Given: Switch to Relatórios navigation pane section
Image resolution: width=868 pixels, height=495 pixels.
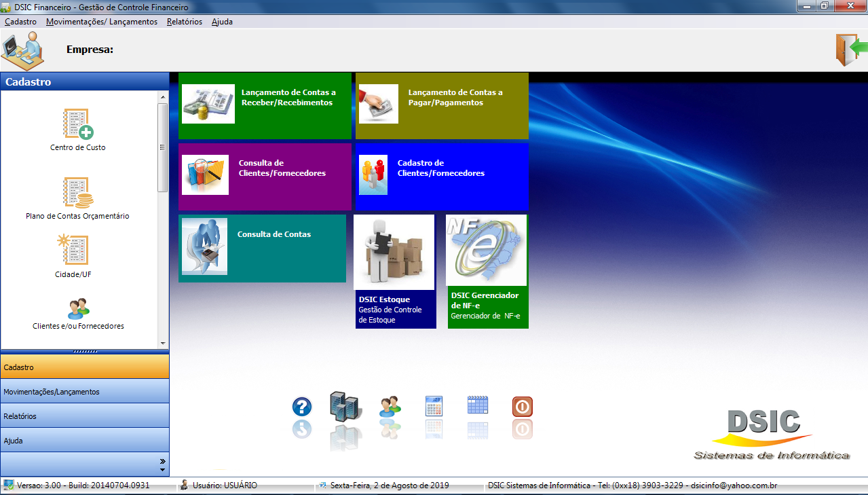Looking at the screenshot, I should (x=85, y=416).
